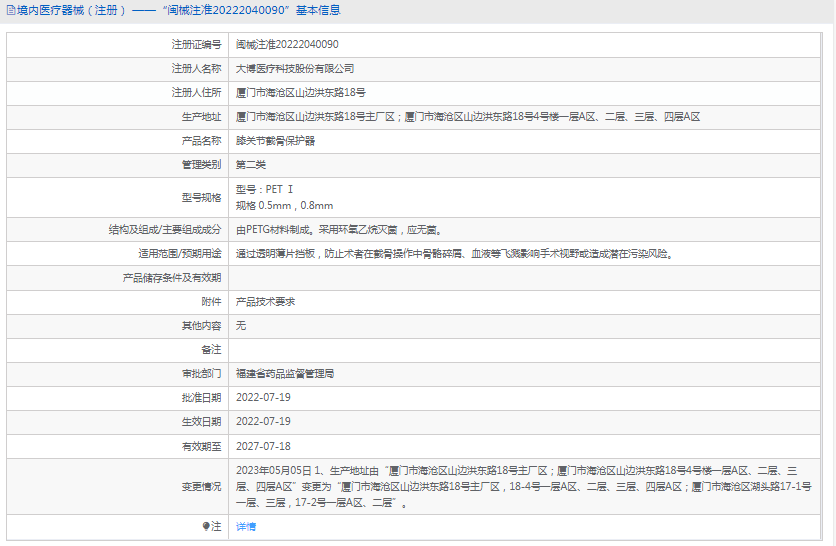Click the 境内医疗器械（注册）header title
Viewport: 836px width, 546px height.
point(72,11)
